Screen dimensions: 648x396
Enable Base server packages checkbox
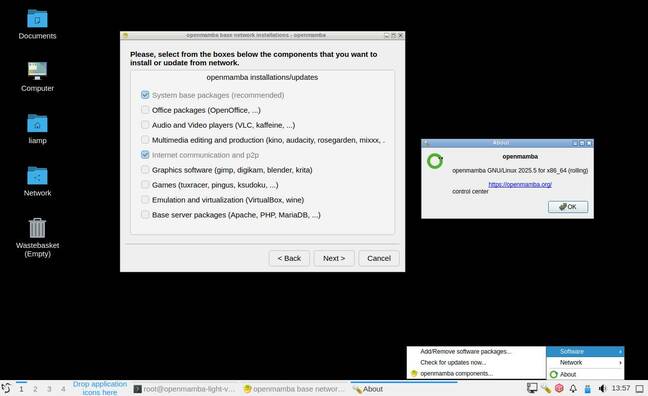click(x=145, y=215)
